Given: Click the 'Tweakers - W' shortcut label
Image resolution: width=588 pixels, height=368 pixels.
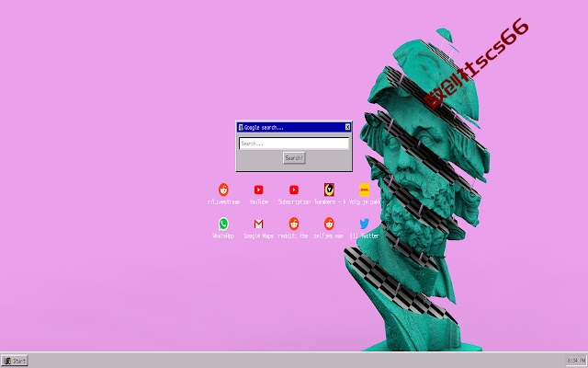Looking at the screenshot, I should (x=330, y=202).
